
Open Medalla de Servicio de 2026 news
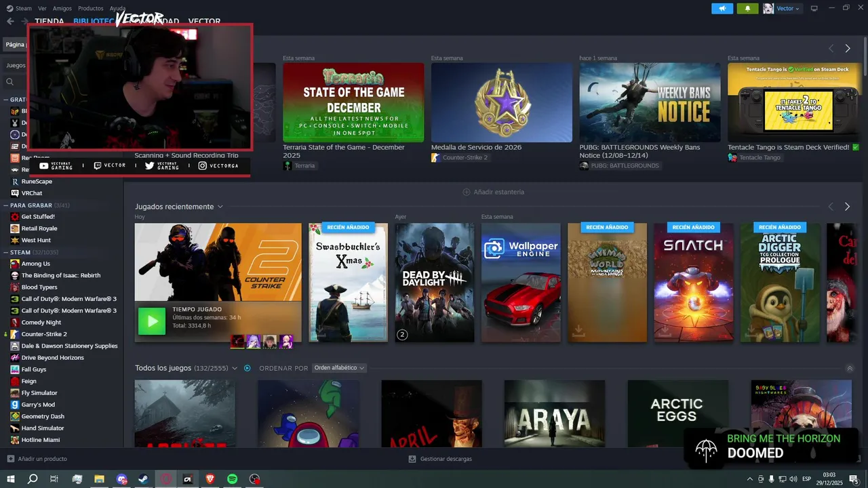pyautogui.click(x=502, y=102)
